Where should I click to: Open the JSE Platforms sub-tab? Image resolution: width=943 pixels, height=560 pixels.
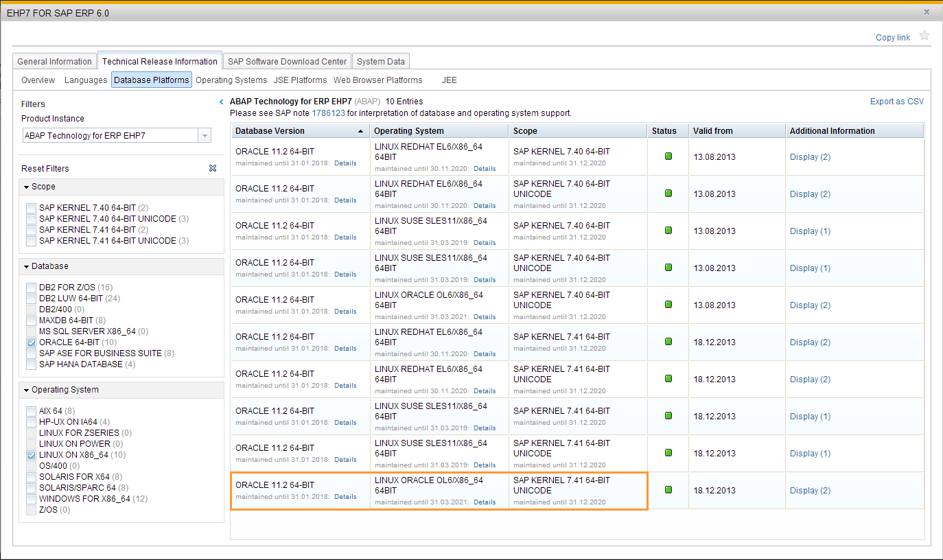301,80
